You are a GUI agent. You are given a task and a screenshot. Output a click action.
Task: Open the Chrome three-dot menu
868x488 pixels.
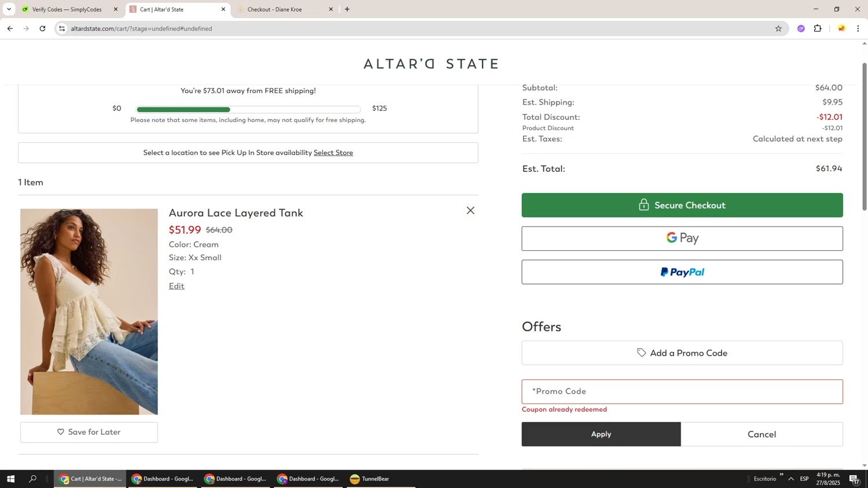[858, 28]
